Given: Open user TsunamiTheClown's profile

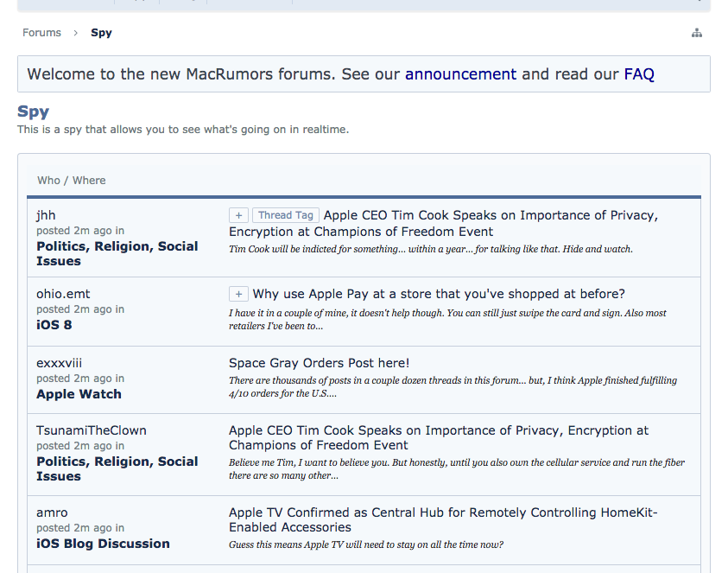Looking at the screenshot, I should pyautogui.click(x=92, y=430).
